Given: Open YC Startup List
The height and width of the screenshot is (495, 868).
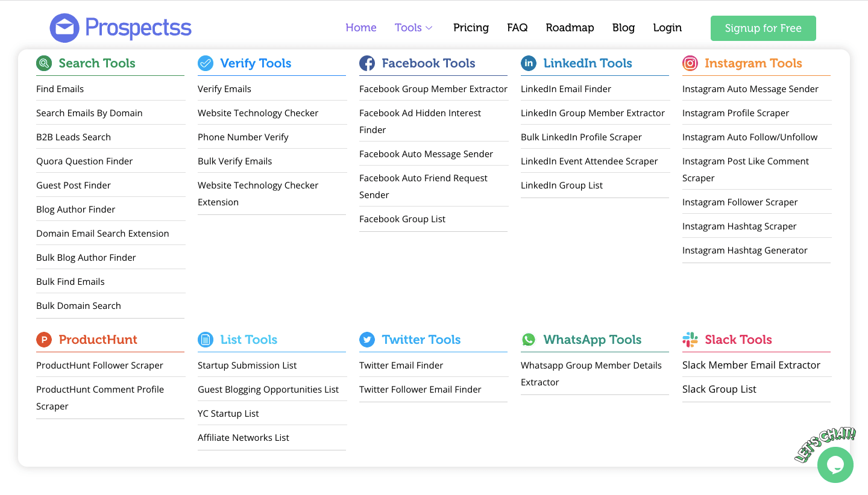Looking at the screenshot, I should (228, 414).
